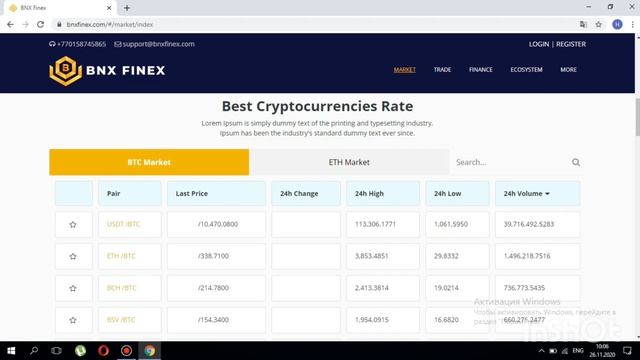Image resolution: width=640 pixels, height=360 pixels.
Task: Click the browser forward arrow
Action: click(25, 24)
